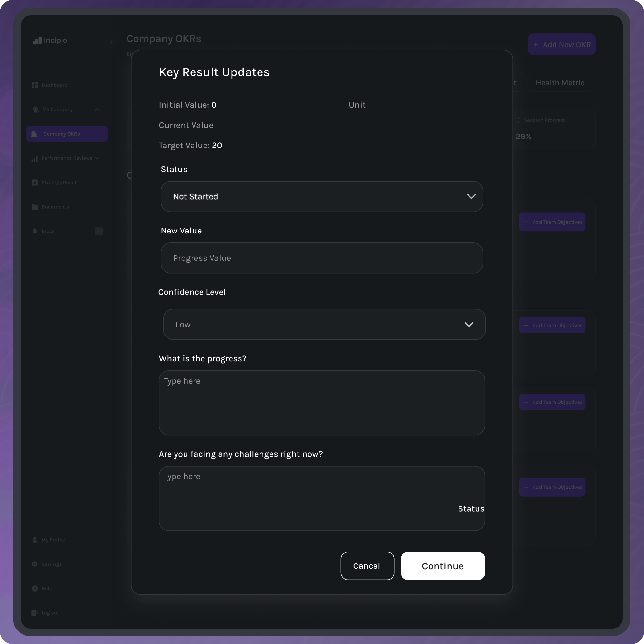Collapse the My Company section chevron
The image size is (644, 644).
(97, 110)
